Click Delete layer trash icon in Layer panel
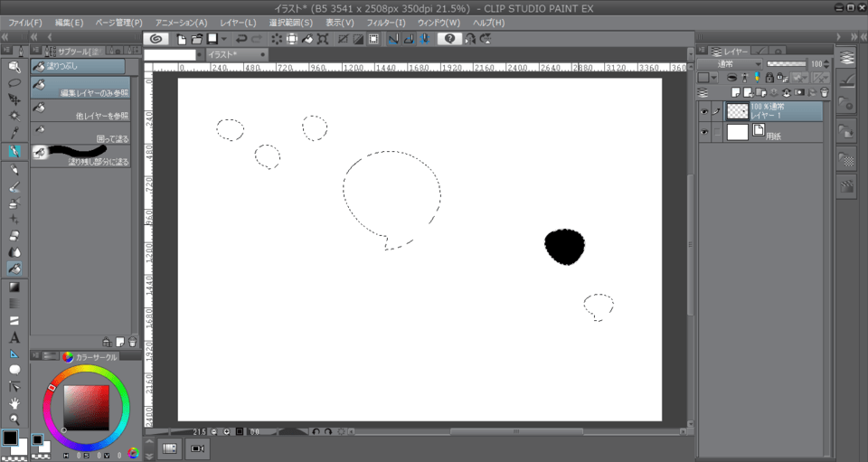Screen dimensions: 868x462 (825, 92)
